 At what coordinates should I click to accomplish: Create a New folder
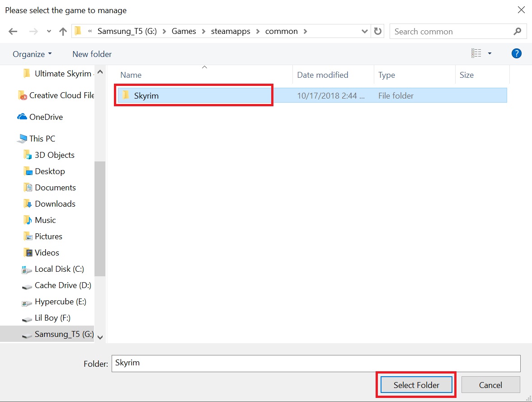click(92, 54)
